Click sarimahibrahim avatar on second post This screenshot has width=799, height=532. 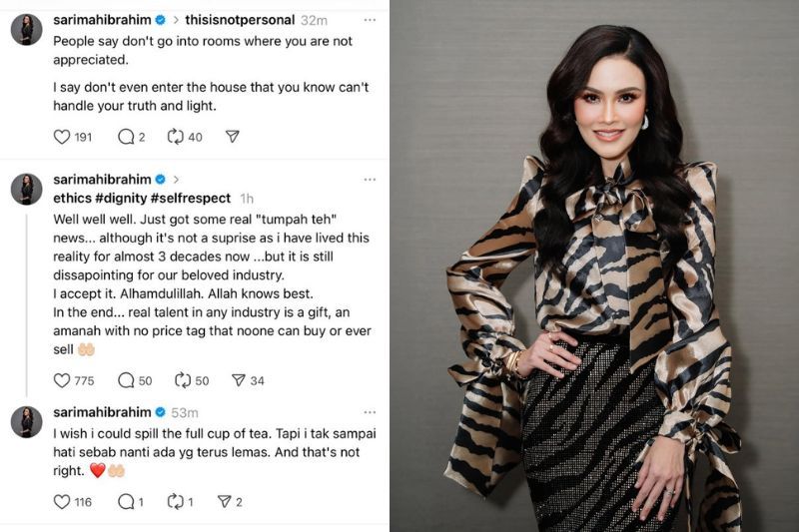click(27, 189)
